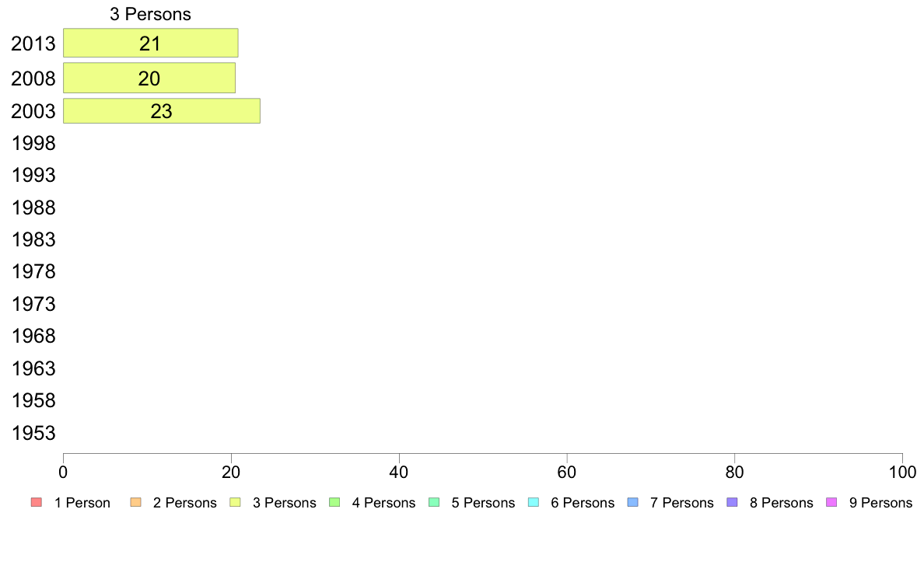The width and height of the screenshot is (924, 572).
Task: Click the 1953 year label
Action: [33, 433]
